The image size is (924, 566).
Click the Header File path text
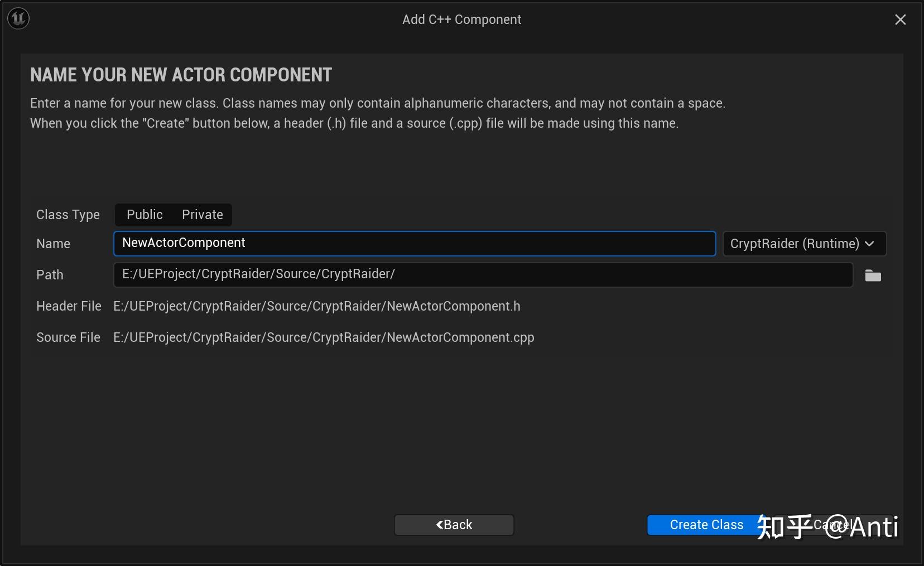(316, 306)
